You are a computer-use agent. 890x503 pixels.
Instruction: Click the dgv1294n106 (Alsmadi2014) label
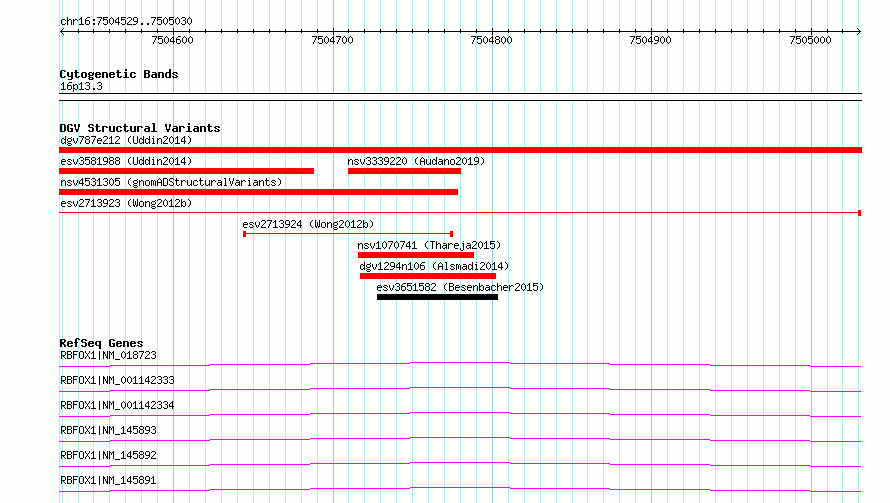pyautogui.click(x=434, y=266)
